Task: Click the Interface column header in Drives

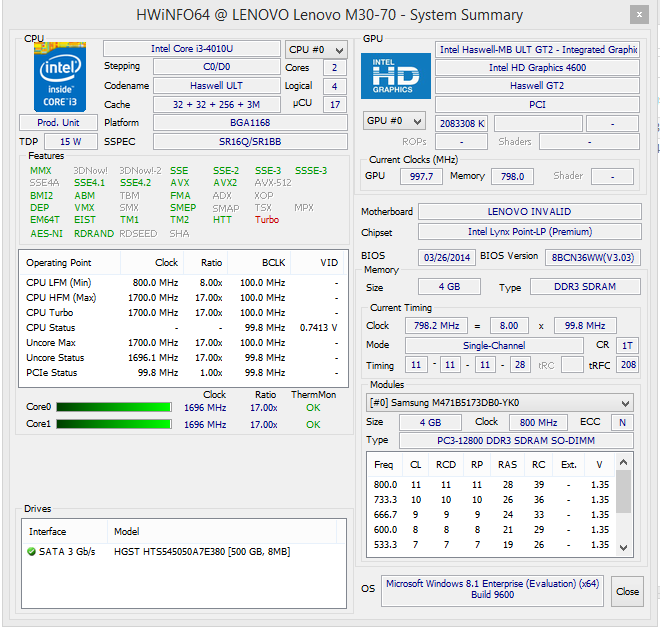Action: [x=65, y=532]
